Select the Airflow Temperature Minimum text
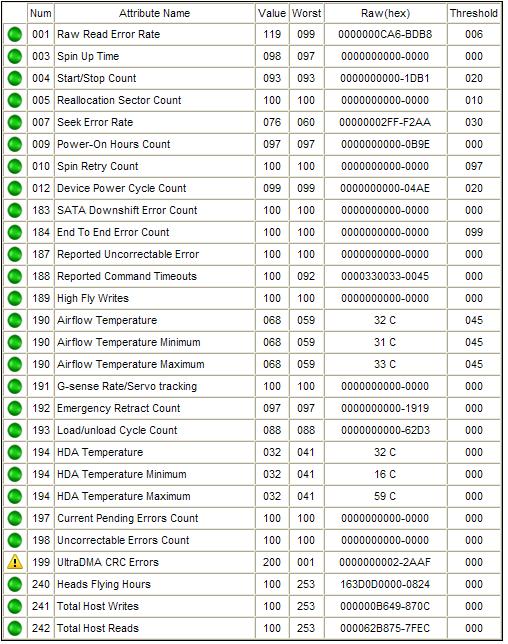508x644 pixels. (129, 343)
